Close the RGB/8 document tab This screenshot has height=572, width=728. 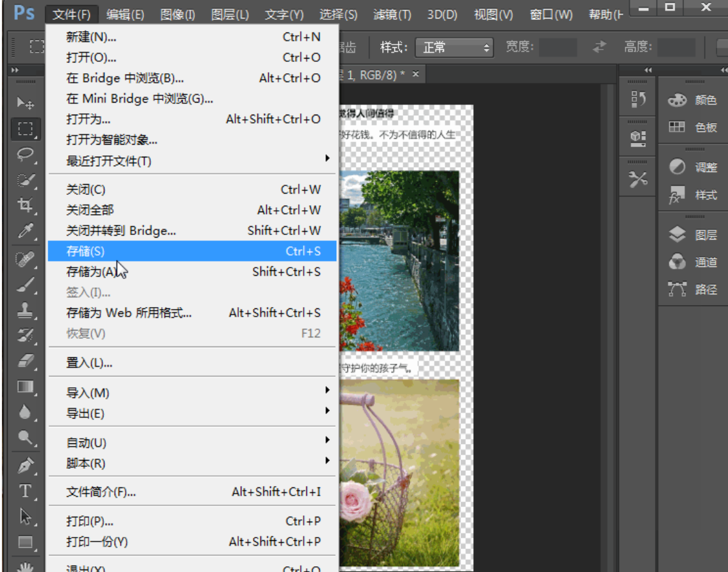point(415,74)
